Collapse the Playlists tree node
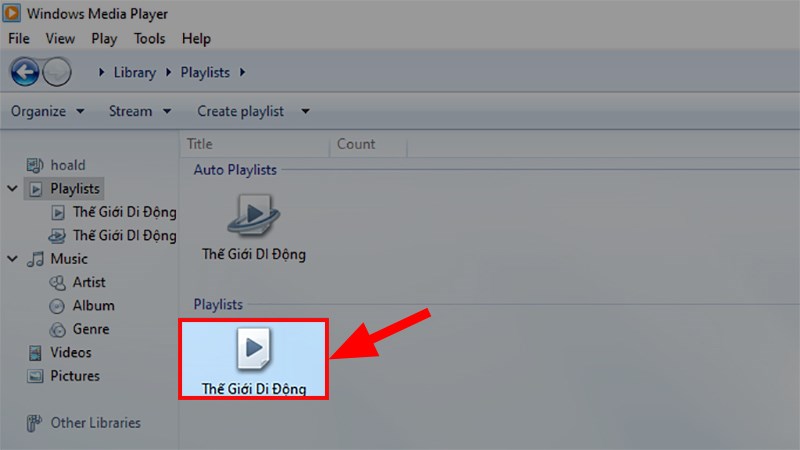 12,188
